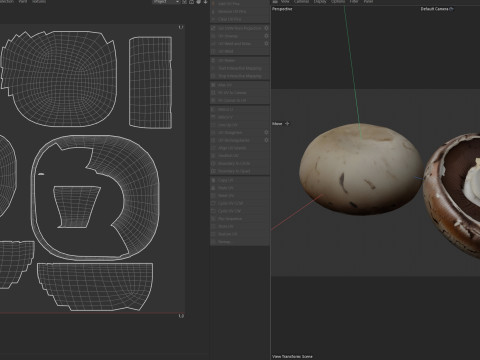The height and width of the screenshot is (360, 480).
Task: Select the half-bowl UV island at the bottom
Action: click(95, 286)
